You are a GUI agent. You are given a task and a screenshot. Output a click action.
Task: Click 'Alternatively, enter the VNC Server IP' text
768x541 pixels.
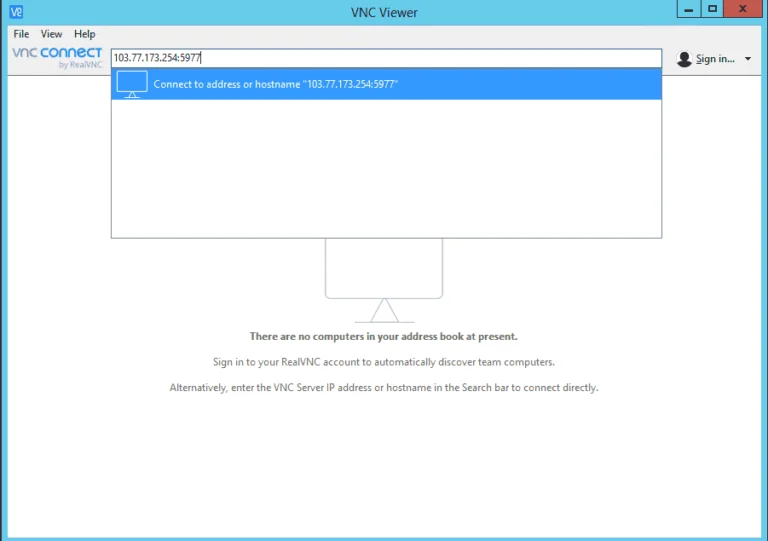click(x=384, y=387)
